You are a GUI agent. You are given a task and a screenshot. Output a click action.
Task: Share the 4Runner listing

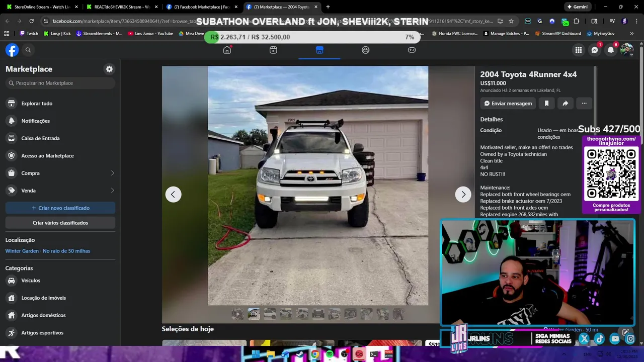pyautogui.click(x=565, y=103)
